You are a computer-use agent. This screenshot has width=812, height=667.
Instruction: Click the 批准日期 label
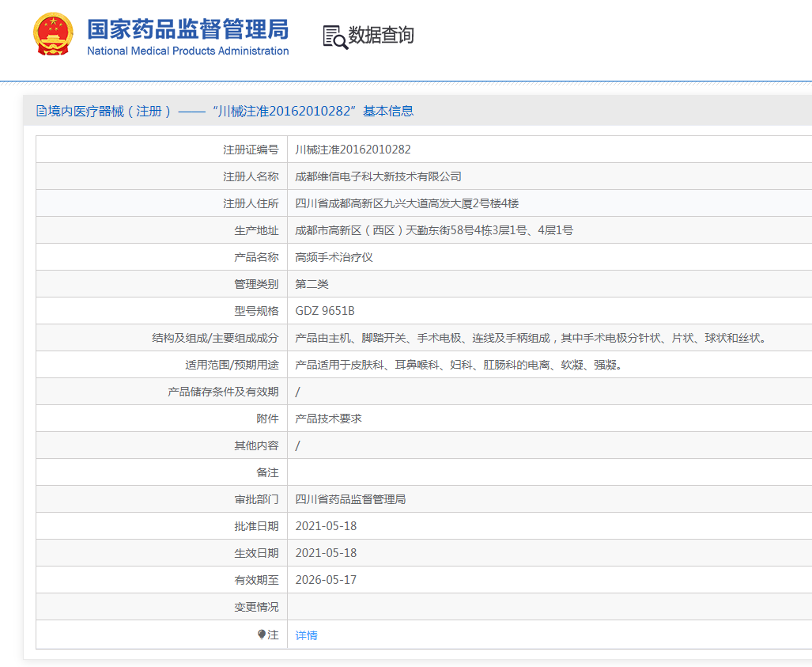click(256, 526)
